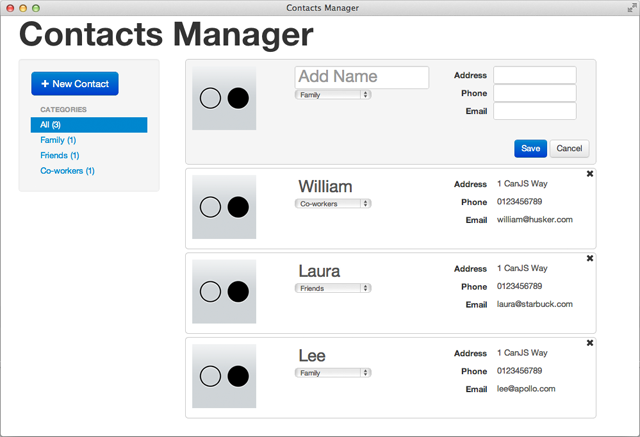Click Lee's avatar placeholder image
This screenshot has width=640, height=437.
coord(224,376)
